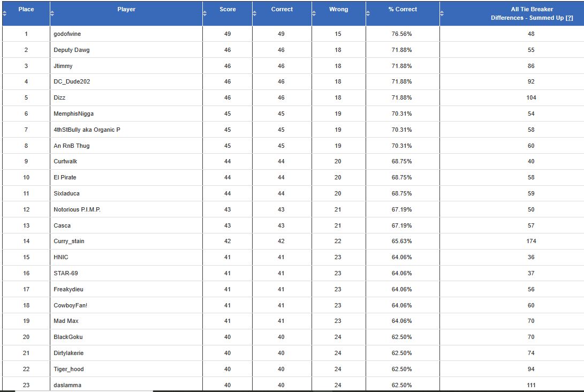The width and height of the screenshot is (584, 392).
Task: Select the 174 tie breaker value
Action: [x=531, y=241]
